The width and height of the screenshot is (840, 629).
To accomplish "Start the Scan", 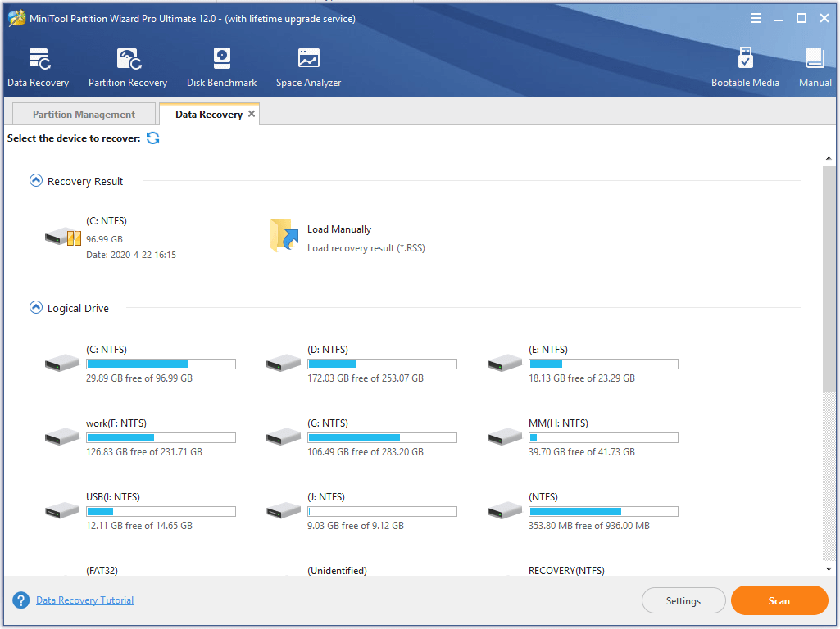I will pyautogui.click(x=779, y=600).
